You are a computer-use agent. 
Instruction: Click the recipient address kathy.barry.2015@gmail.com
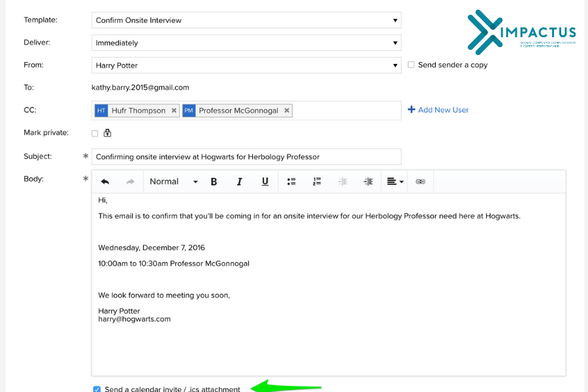click(140, 88)
